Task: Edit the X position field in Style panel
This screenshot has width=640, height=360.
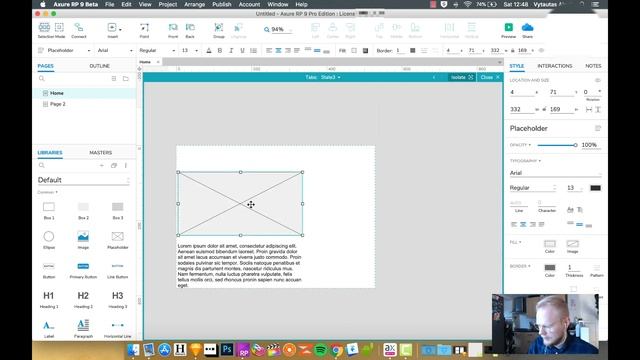Action: tap(522, 92)
